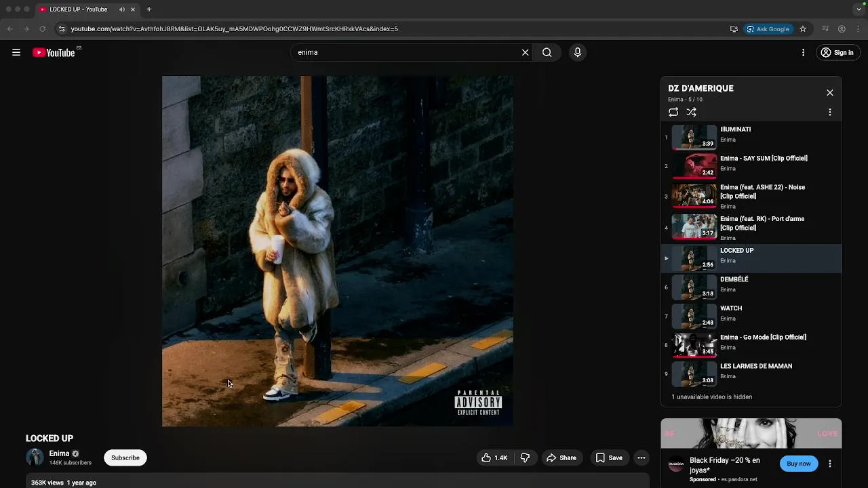Open tab search dropdown arrow
The image size is (868, 488).
pyautogui.click(x=859, y=9)
